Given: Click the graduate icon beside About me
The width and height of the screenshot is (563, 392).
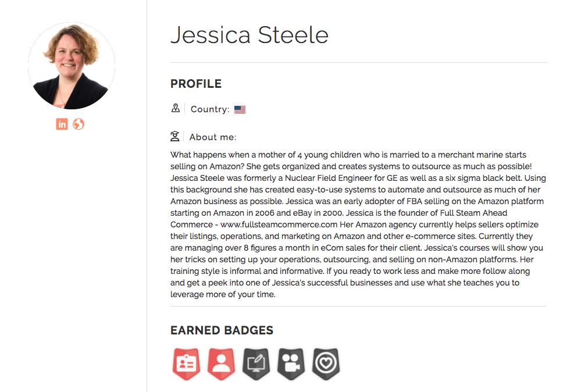Looking at the screenshot, I should [x=175, y=137].
